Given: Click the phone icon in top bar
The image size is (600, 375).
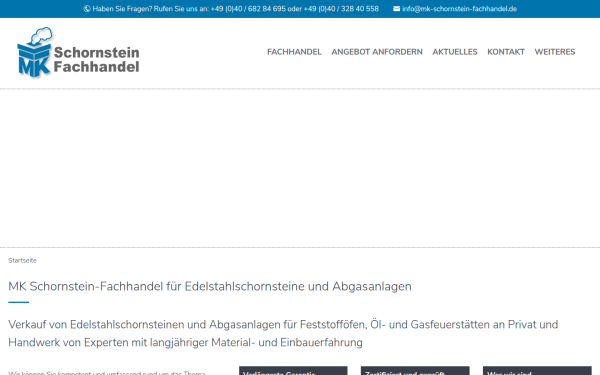Looking at the screenshot, I should [x=87, y=9].
